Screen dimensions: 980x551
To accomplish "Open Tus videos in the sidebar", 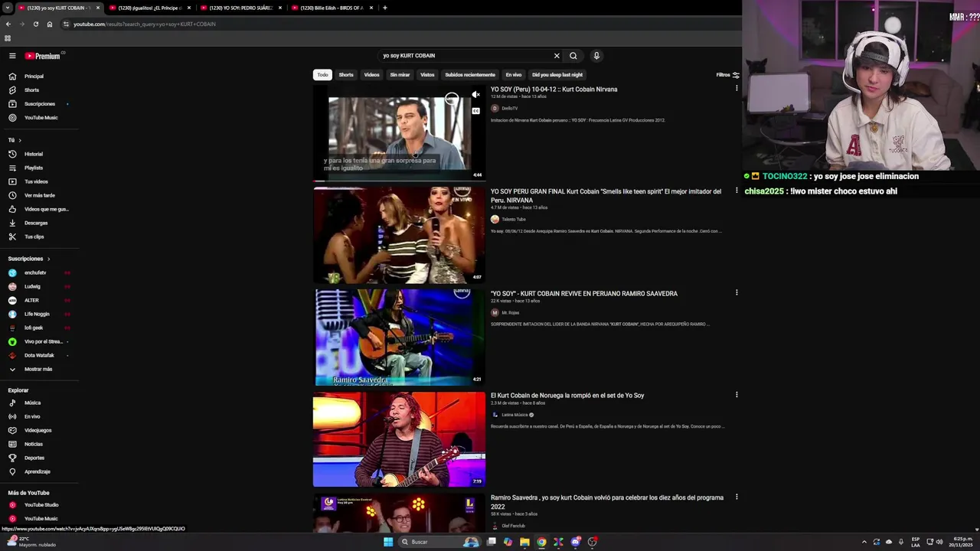I will [34, 181].
